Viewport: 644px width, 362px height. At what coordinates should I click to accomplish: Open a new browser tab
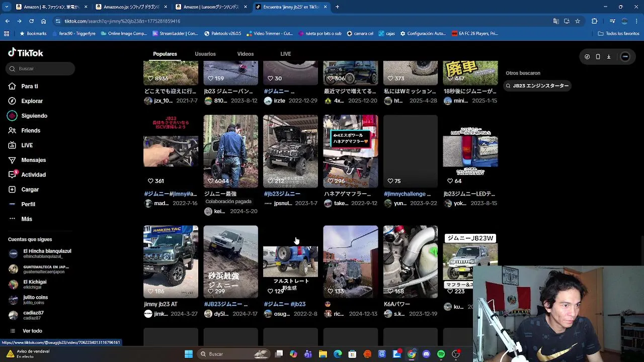click(x=337, y=7)
